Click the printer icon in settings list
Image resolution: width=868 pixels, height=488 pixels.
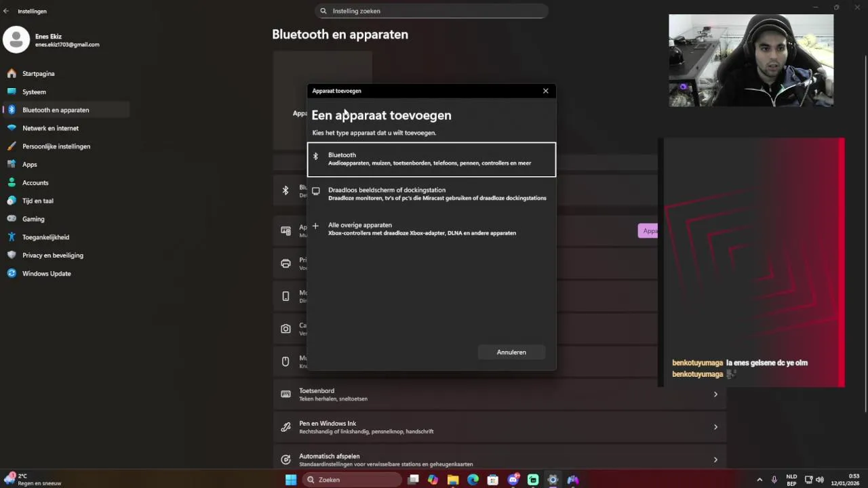click(x=285, y=263)
